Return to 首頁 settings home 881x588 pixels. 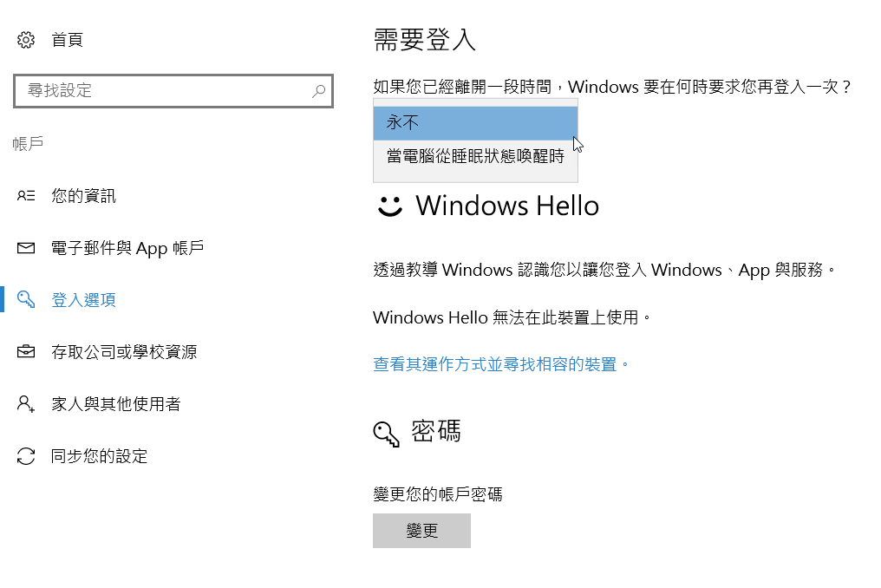pyautogui.click(x=67, y=40)
